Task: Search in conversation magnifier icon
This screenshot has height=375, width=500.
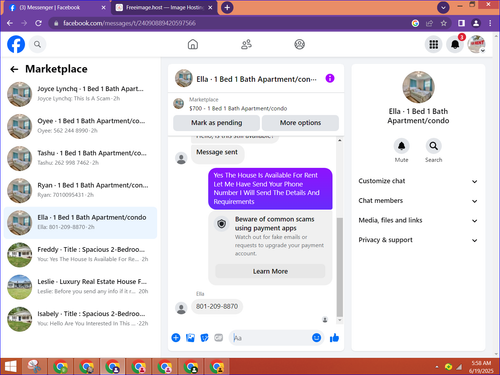Action: pos(433,146)
